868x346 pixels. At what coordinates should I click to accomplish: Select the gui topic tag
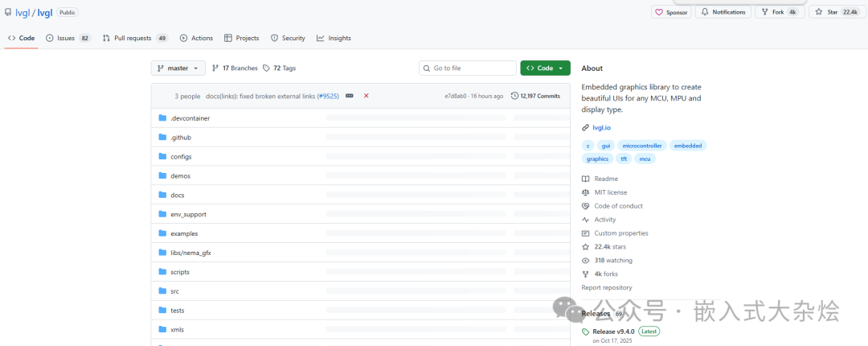606,146
